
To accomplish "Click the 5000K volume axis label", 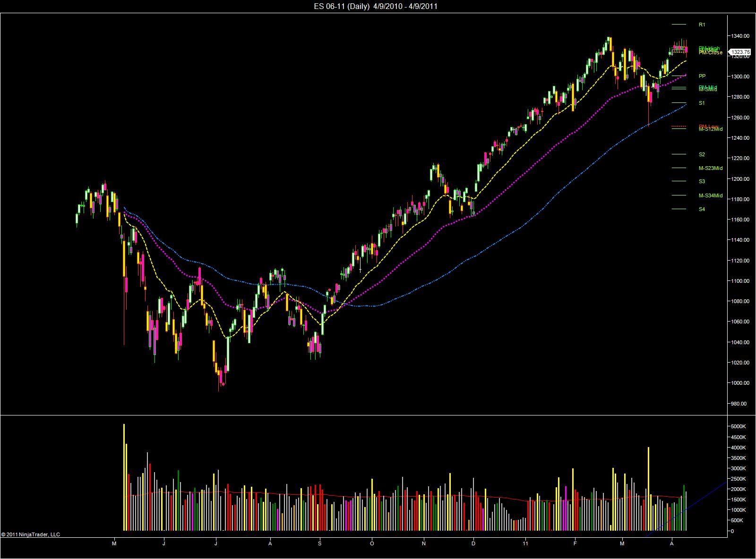I will pos(738,426).
